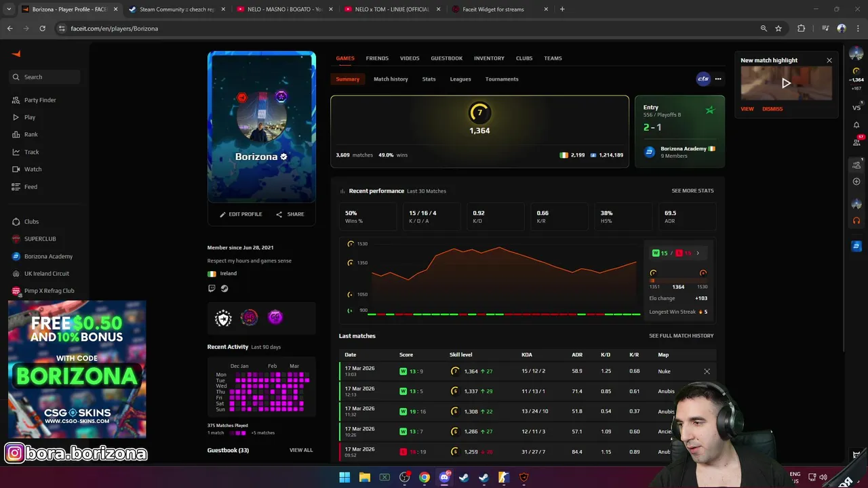Bookmark this page with the star icon
Image resolution: width=868 pixels, height=488 pixels.
pyautogui.click(x=778, y=28)
